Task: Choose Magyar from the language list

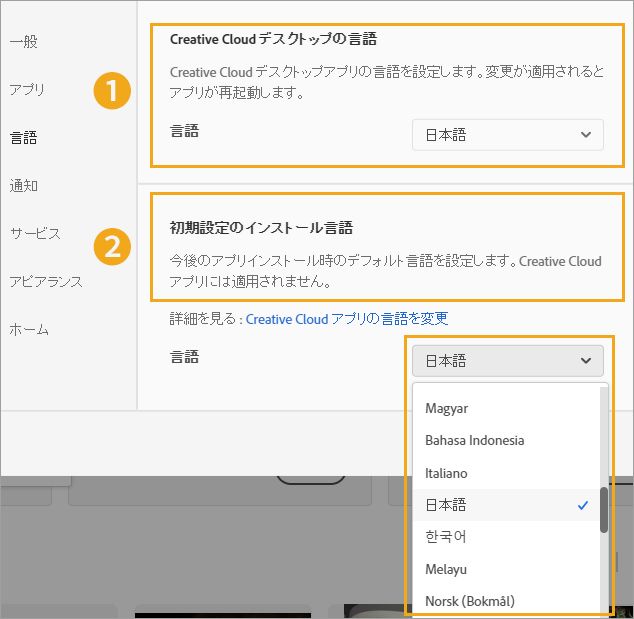Action: point(506,408)
